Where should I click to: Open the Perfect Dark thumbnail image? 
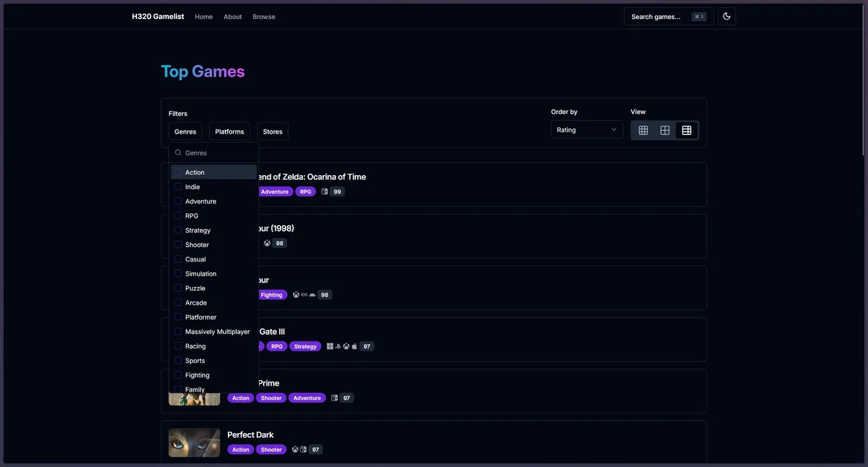coord(195,443)
